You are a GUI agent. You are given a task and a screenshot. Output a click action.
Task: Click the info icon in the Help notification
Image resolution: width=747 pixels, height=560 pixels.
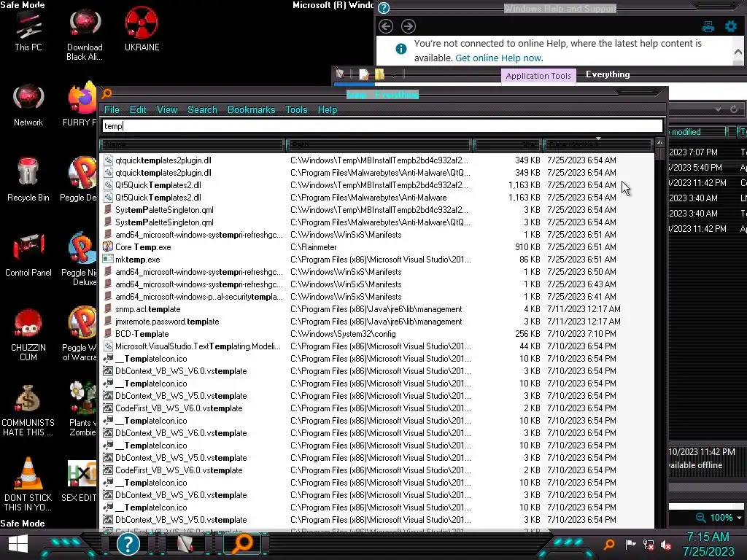click(401, 49)
